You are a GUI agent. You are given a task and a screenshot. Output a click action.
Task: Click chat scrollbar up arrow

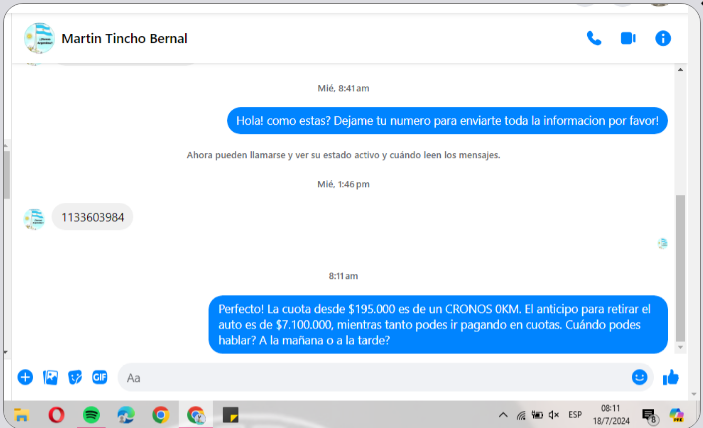tap(680, 69)
